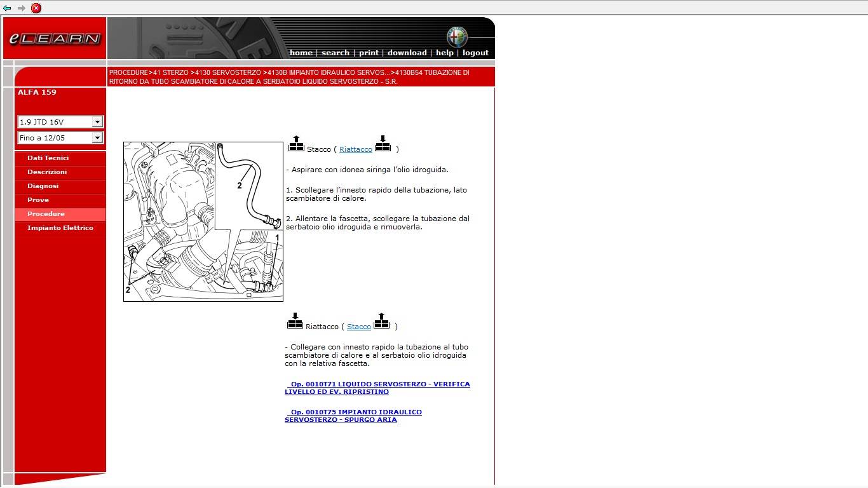Click the blue back arrow icon
The height and width of the screenshot is (488, 868).
tap(7, 8)
